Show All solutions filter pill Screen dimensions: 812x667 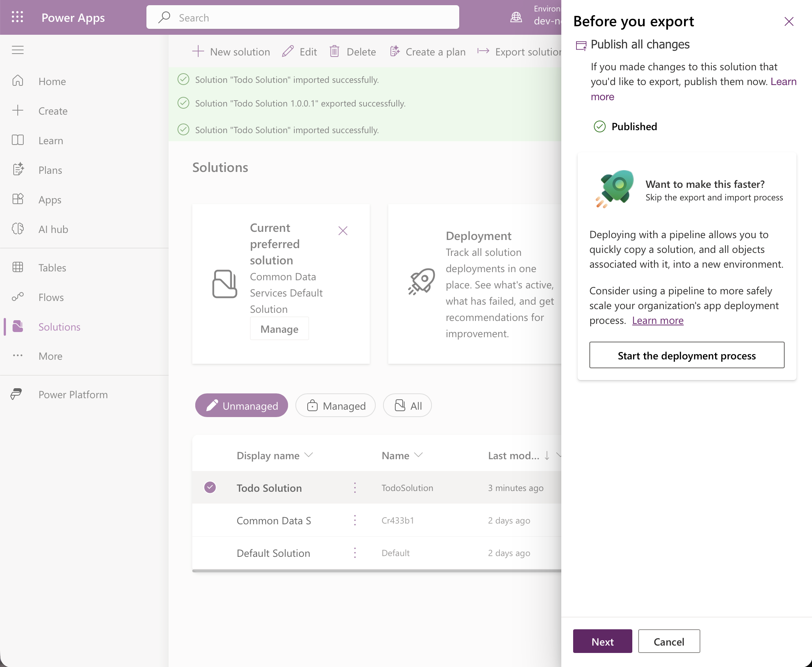407,405
